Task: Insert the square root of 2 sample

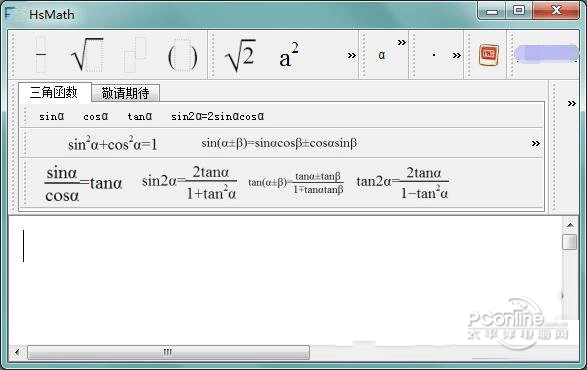Action: click(x=240, y=55)
